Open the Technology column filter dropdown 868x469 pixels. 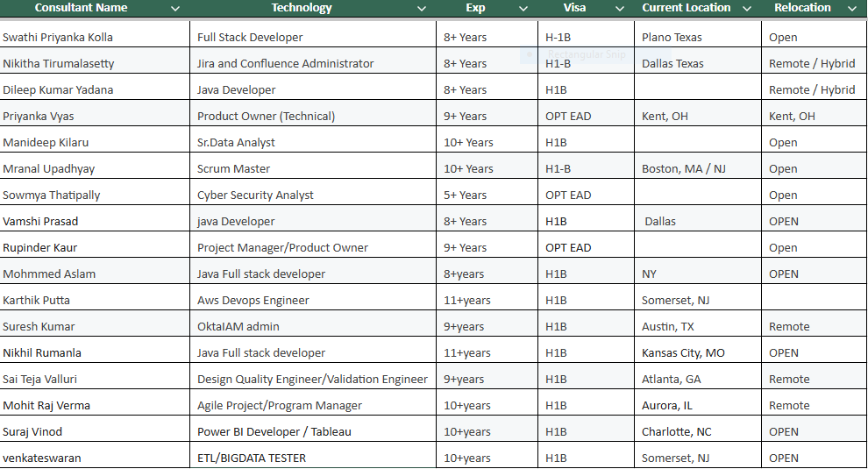(421, 8)
